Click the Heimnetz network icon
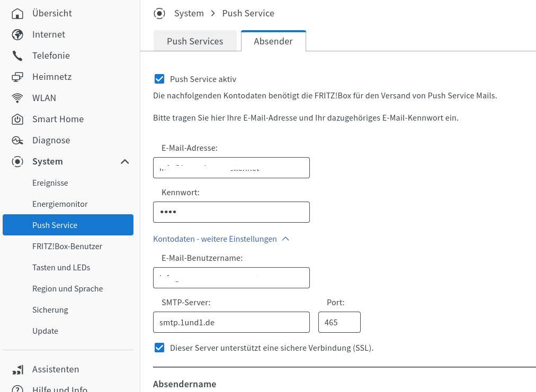The width and height of the screenshot is (536, 392). [17, 77]
